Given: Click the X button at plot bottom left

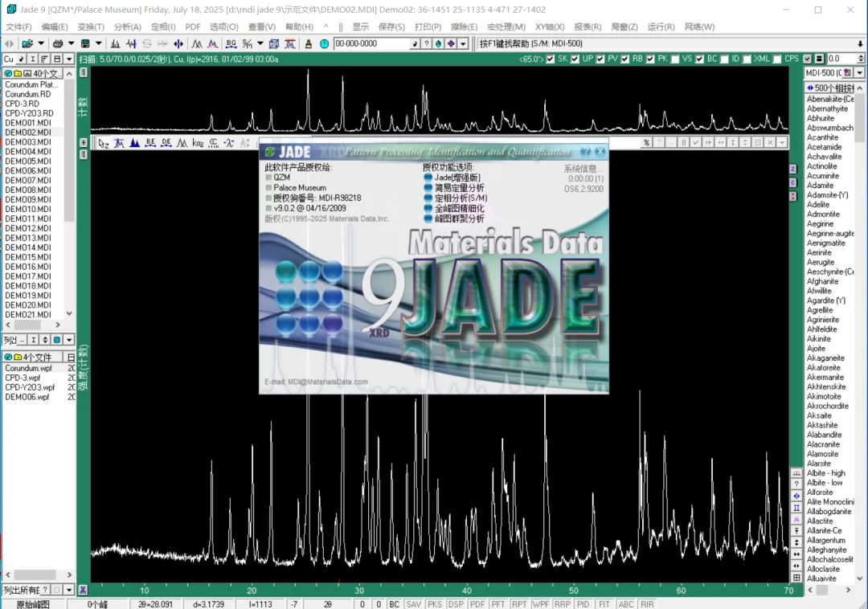Looking at the screenshot, I should tap(83, 590).
